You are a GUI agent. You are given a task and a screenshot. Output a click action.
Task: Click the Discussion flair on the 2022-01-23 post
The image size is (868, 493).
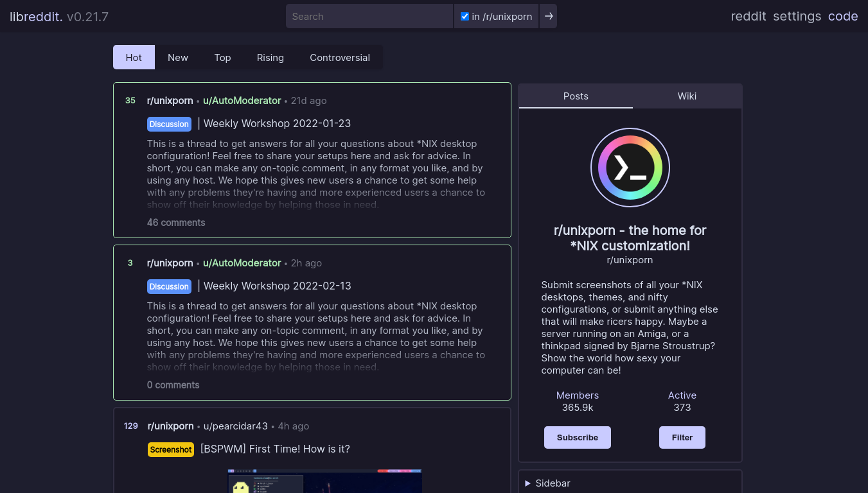click(170, 124)
